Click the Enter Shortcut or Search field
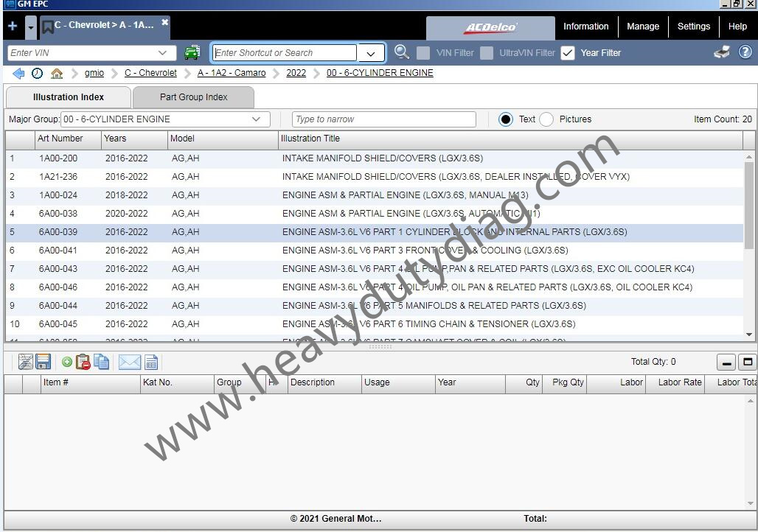The width and height of the screenshot is (758, 532). tap(285, 53)
